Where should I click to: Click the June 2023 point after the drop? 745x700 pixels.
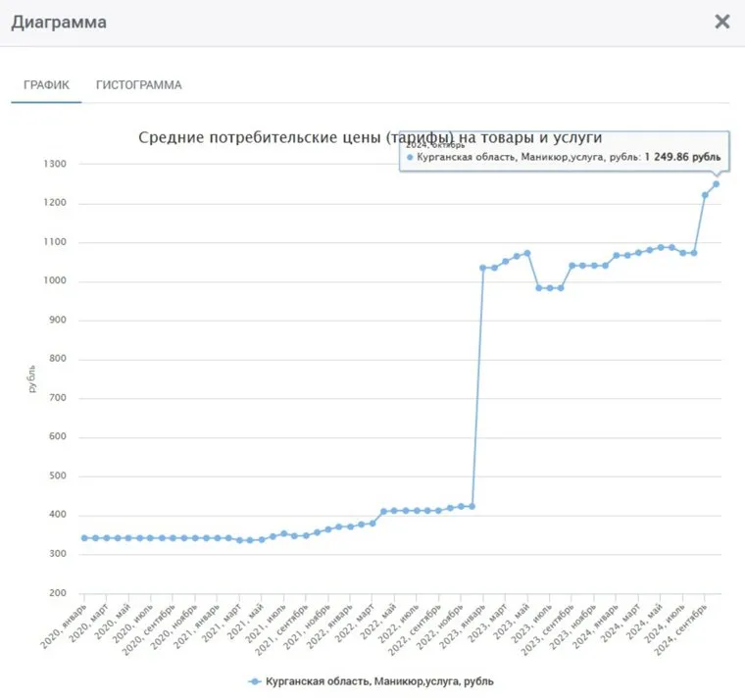click(538, 288)
